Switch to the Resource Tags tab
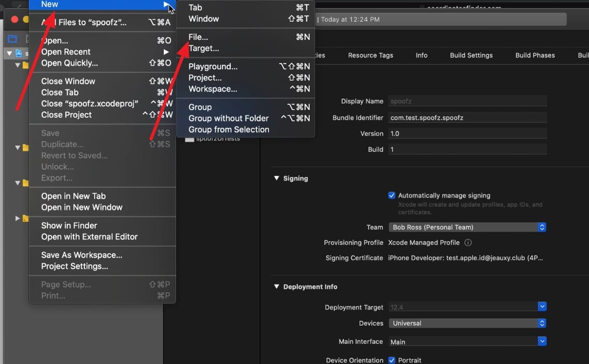 370,55
